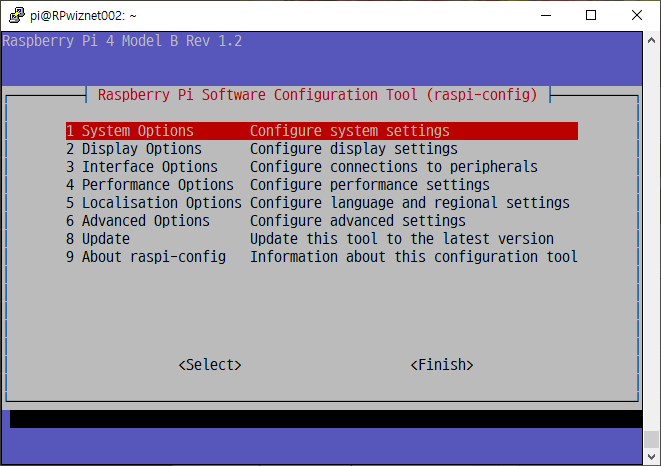Activate the <Select> button
Screen dimensions: 661x466
pos(210,365)
